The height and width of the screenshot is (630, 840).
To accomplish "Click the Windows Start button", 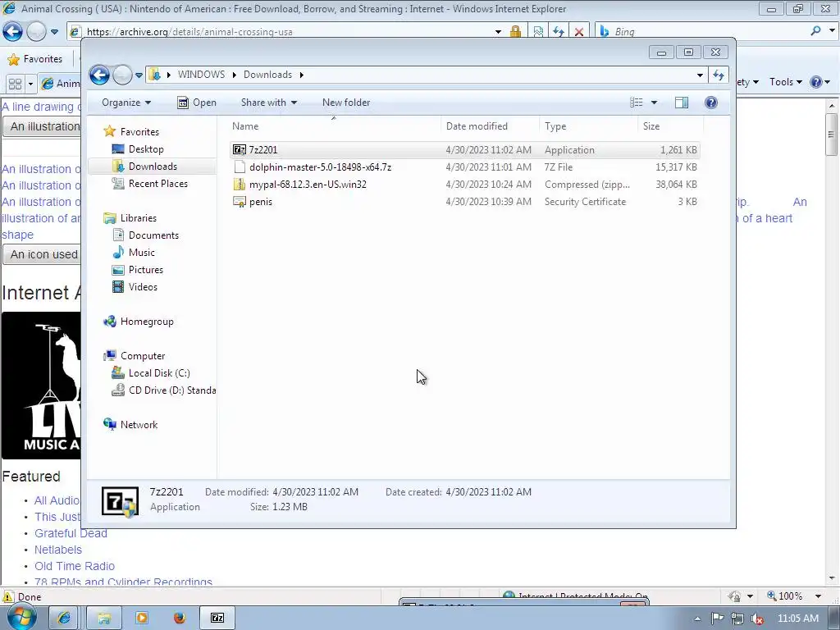I will point(21,617).
